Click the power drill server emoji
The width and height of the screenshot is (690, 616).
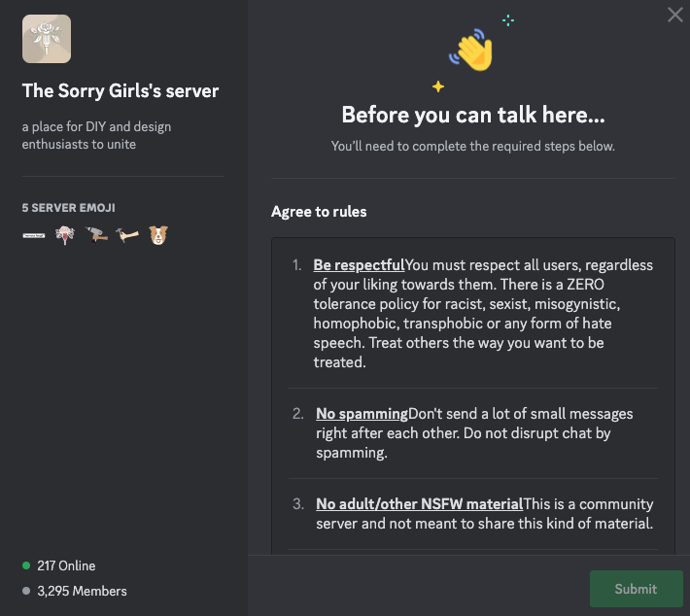[x=96, y=235]
